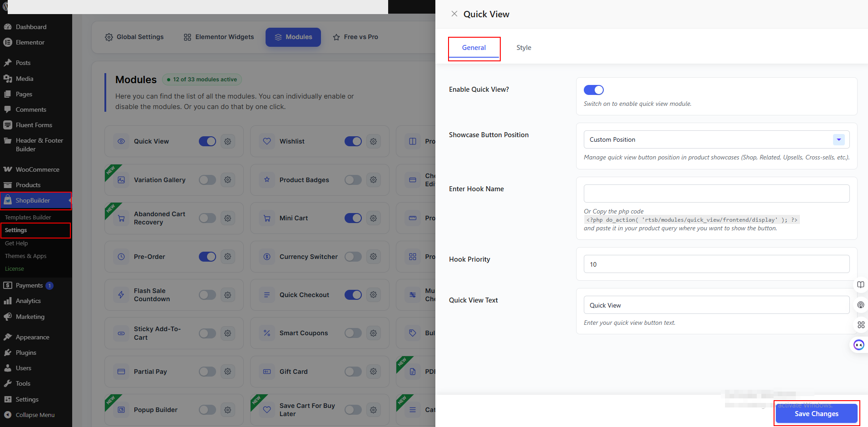
Task: Click the Wishlist heart icon
Action: click(x=267, y=141)
